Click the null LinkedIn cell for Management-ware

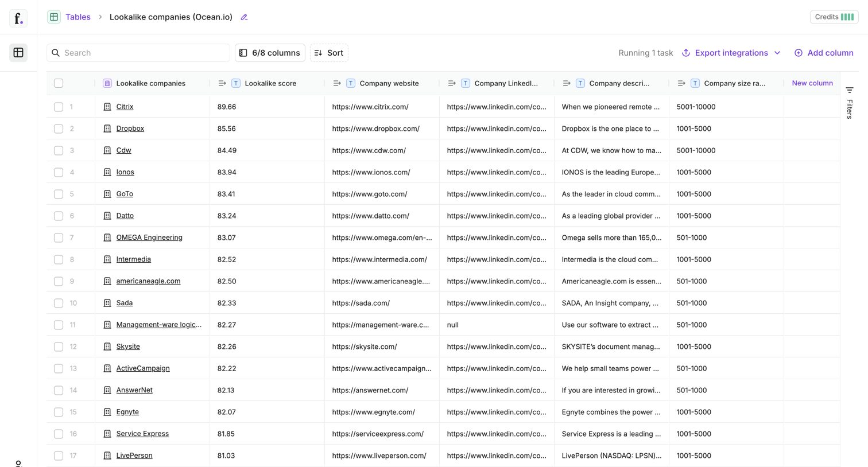click(497, 325)
